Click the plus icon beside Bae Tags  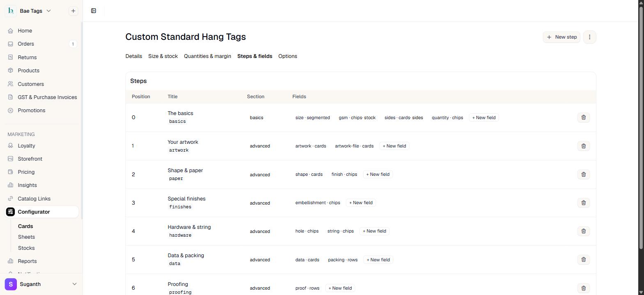[x=73, y=11]
